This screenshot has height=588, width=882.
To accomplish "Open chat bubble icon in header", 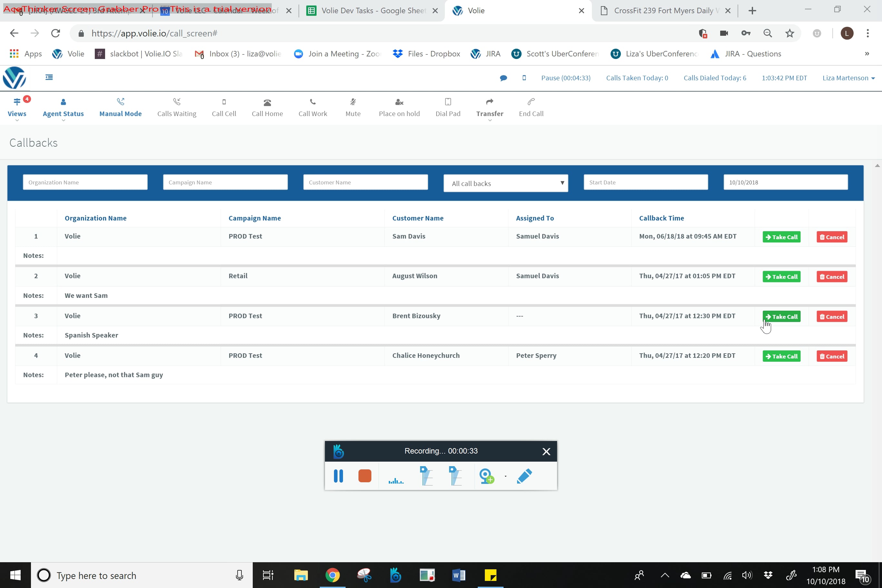I will [503, 78].
